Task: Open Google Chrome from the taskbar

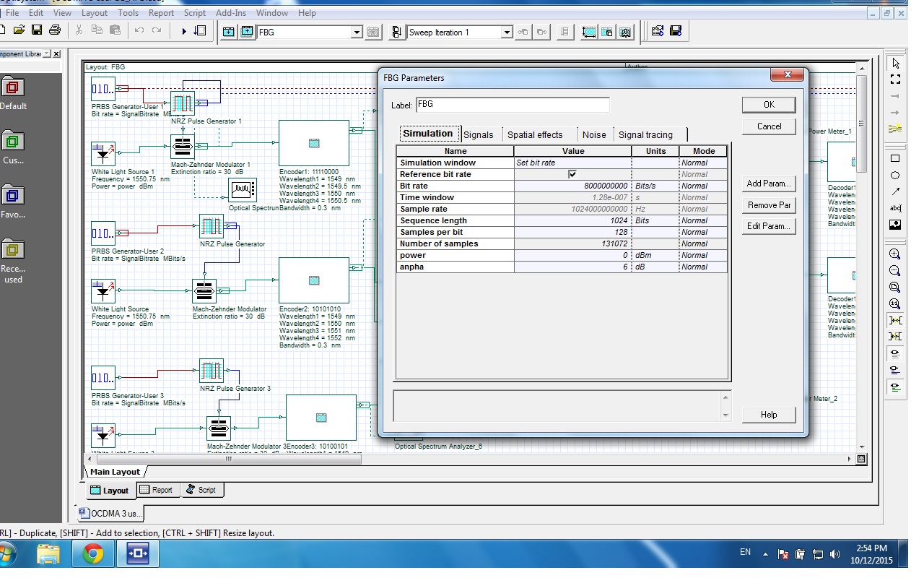Action: tap(92, 555)
